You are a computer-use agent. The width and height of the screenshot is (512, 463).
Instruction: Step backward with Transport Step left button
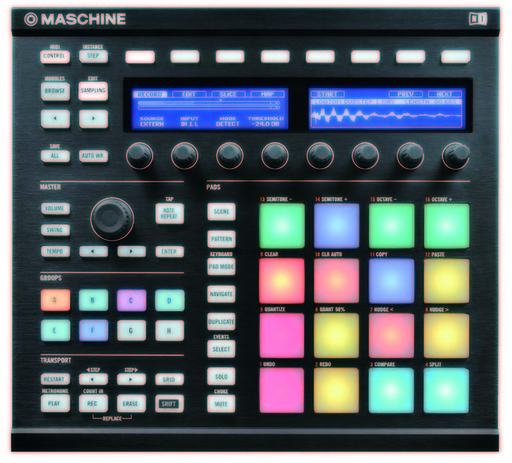[93, 379]
